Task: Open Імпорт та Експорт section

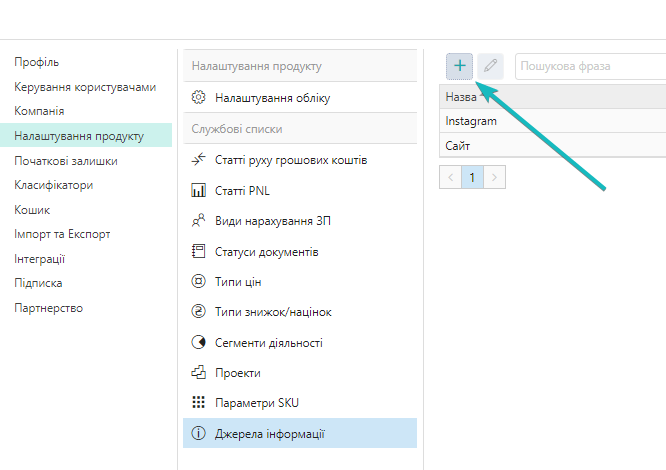Action: 62,234
